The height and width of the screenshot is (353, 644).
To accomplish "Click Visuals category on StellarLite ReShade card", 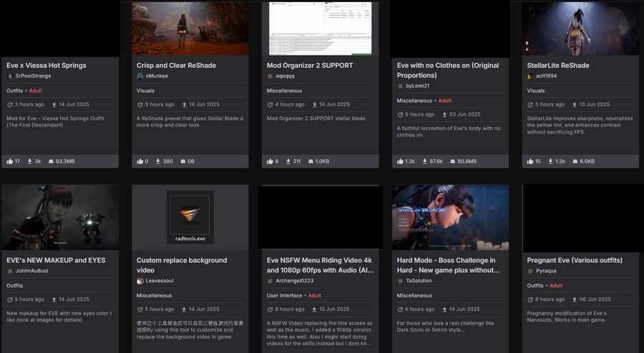I will (x=536, y=91).
